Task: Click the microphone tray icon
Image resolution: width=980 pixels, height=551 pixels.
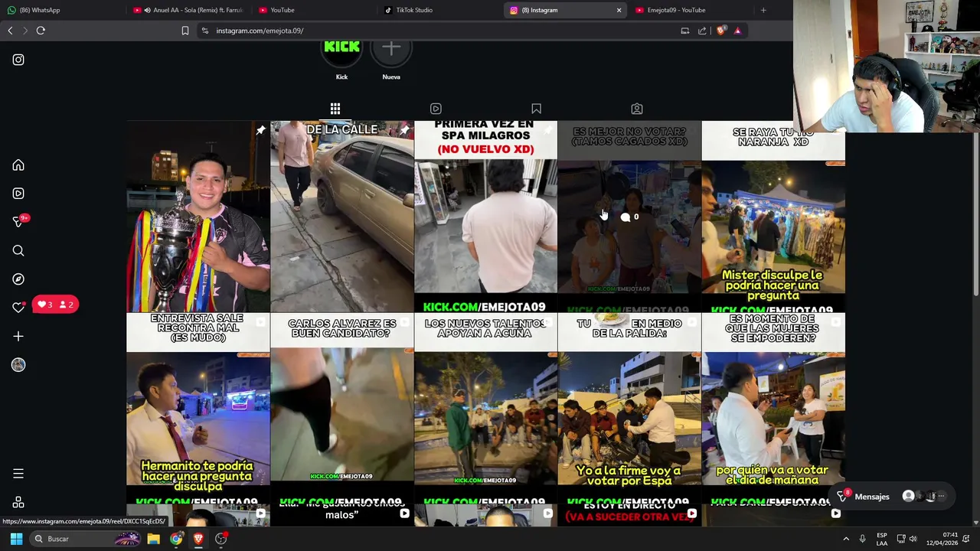Action: tap(862, 539)
